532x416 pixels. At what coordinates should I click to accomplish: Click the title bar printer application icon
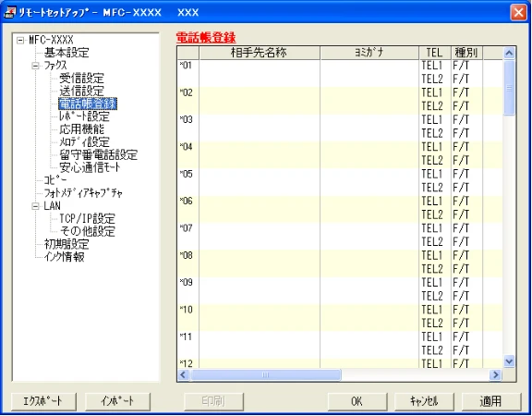click(10, 13)
